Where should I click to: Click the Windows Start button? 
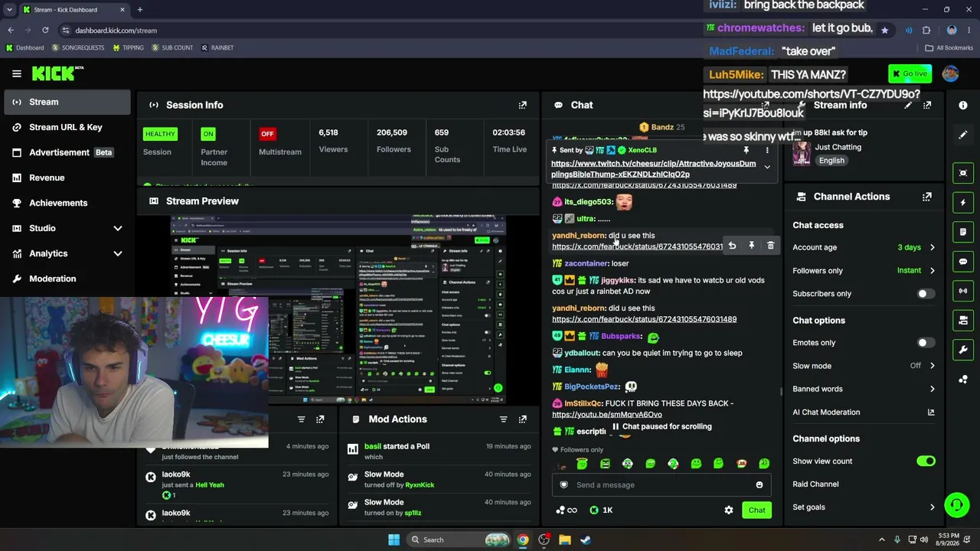[x=394, y=540]
